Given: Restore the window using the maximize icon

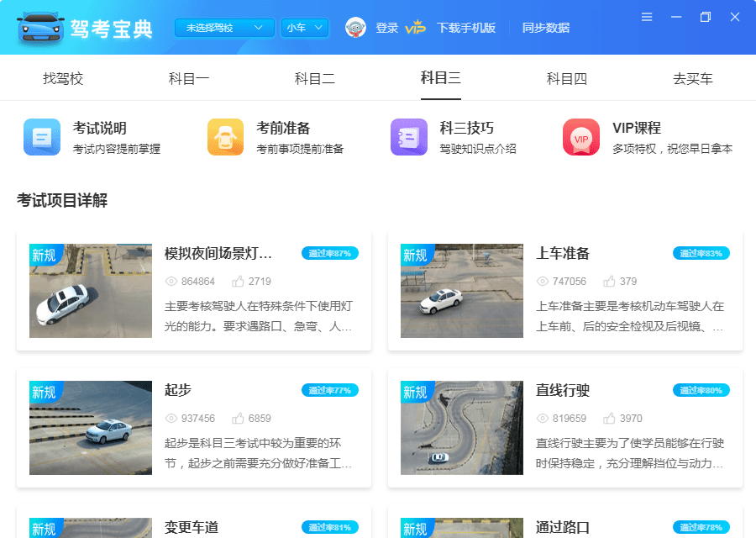Looking at the screenshot, I should click(706, 18).
